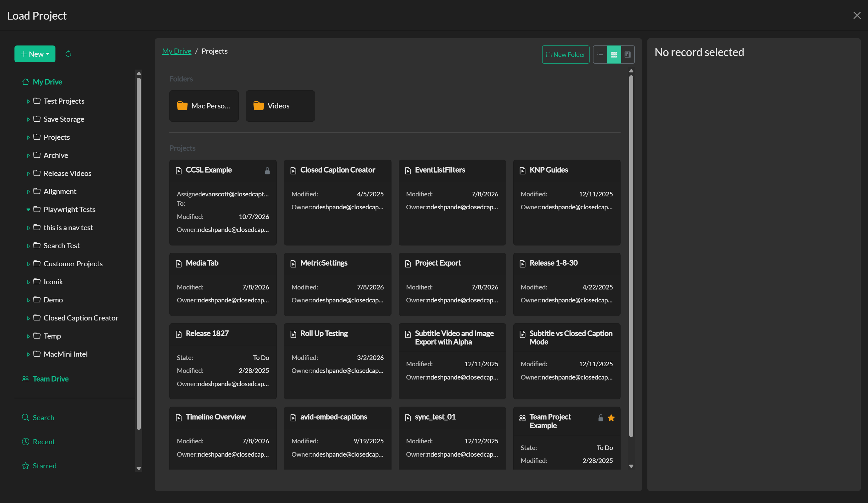Image resolution: width=868 pixels, height=503 pixels.
Task: Create a folder with New Folder button
Action: point(566,55)
